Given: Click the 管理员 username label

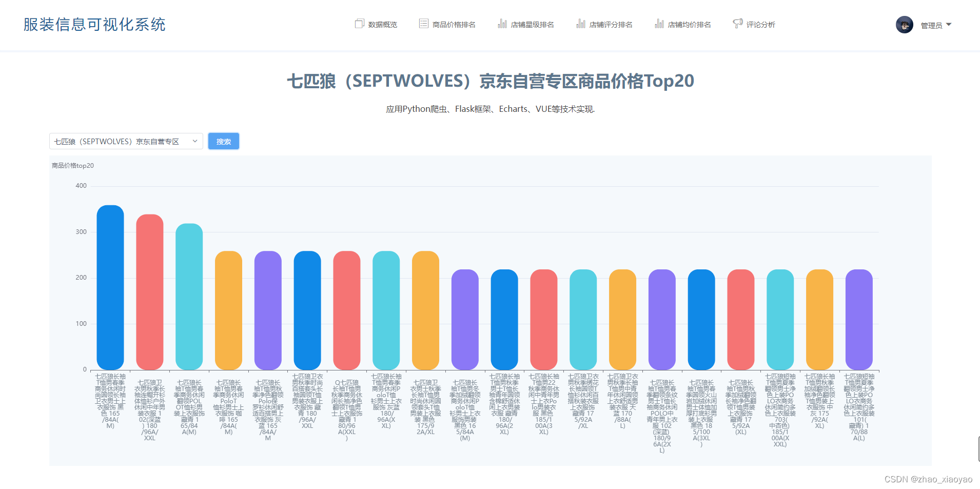Looking at the screenshot, I should (931, 25).
